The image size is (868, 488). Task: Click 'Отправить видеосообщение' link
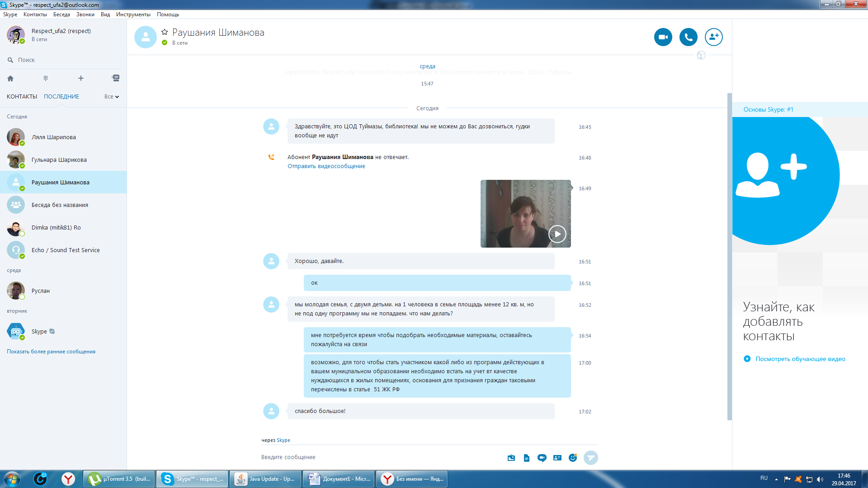pos(326,166)
